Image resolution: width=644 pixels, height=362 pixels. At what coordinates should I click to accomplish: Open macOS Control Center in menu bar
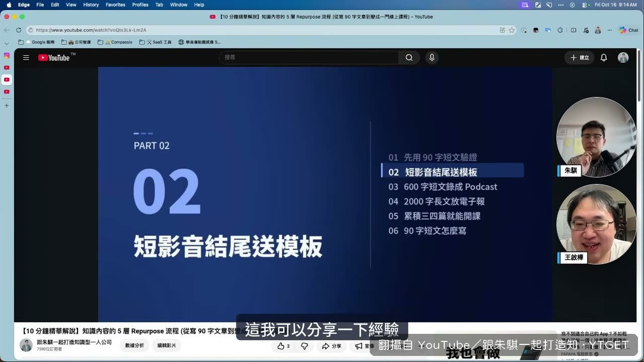[x=584, y=5]
